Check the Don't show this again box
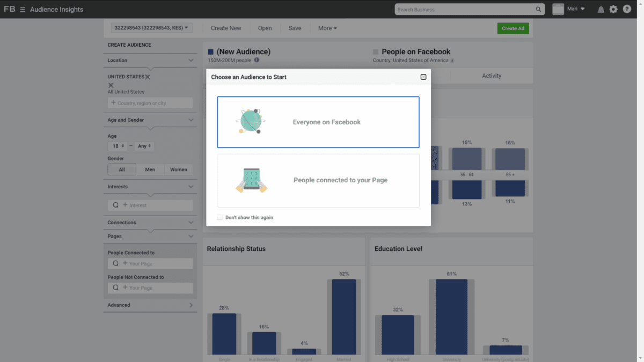 (x=219, y=217)
